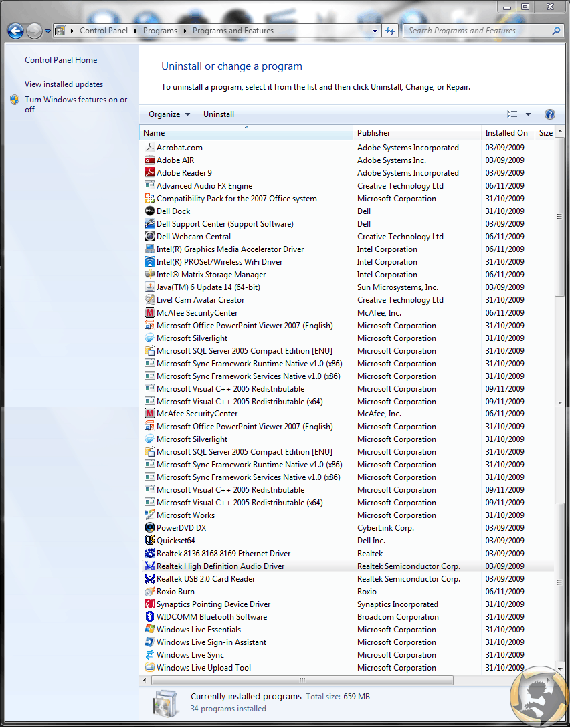Click the Live! Cam Avatar Creator icon
The image size is (570, 728).
(x=150, y=300)
